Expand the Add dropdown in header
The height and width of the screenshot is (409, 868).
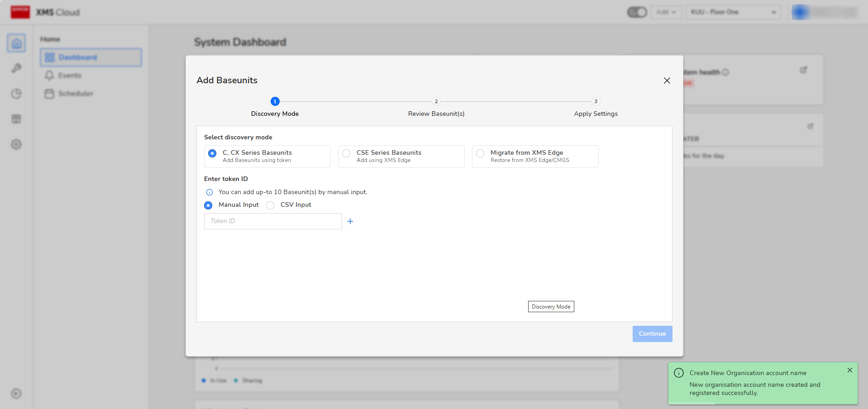click(x=666, y=12)
